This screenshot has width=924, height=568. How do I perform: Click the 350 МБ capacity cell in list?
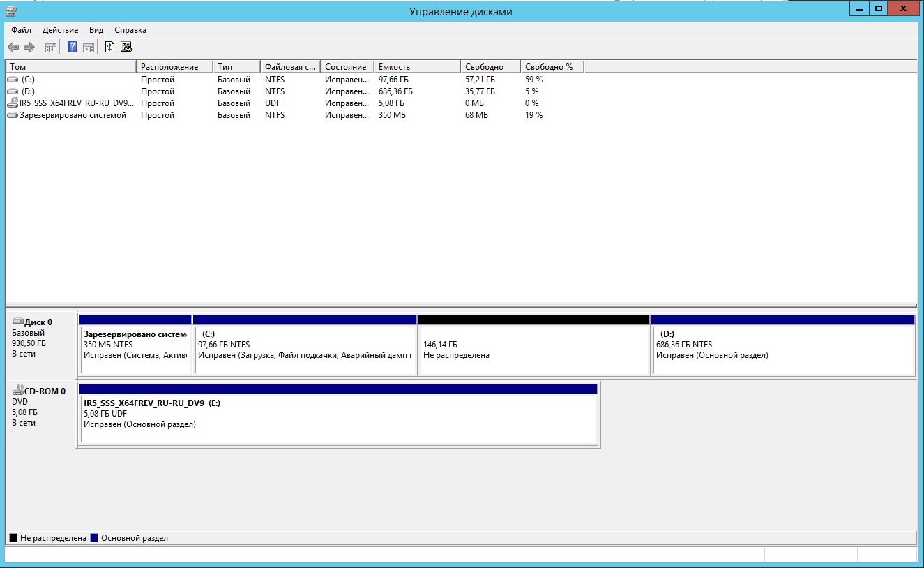click(392, 115)
